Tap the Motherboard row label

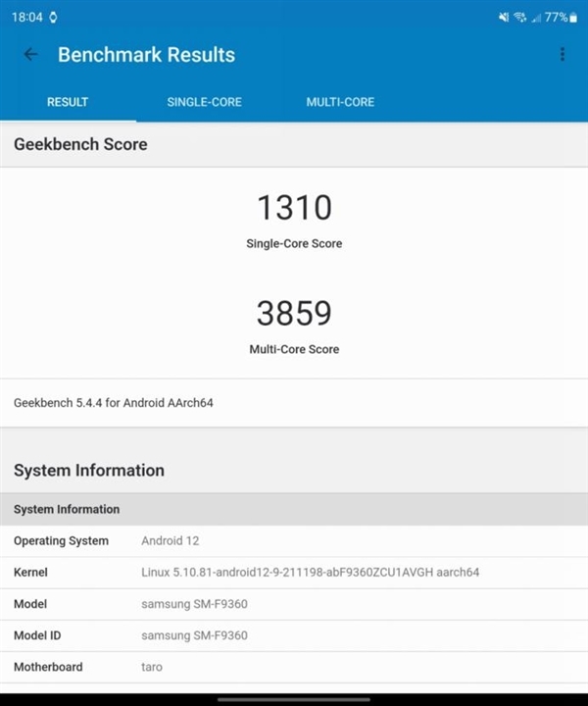click(x=48, y=667)
